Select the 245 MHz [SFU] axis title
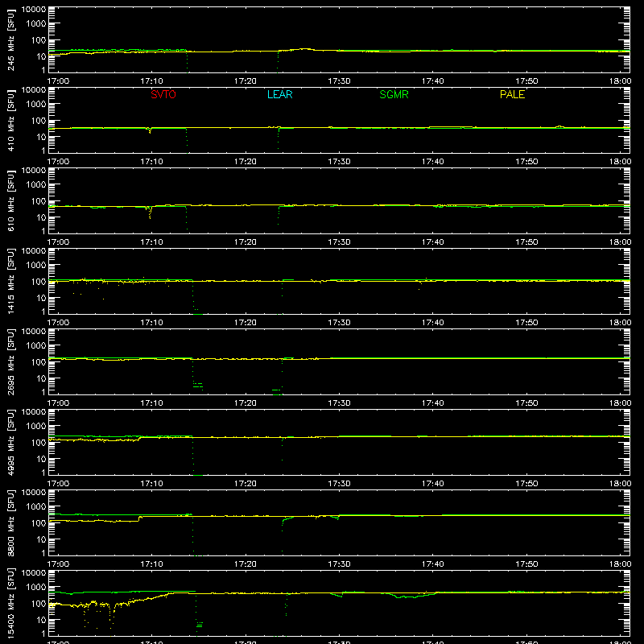Screen dimensions: 644x644 11,39
